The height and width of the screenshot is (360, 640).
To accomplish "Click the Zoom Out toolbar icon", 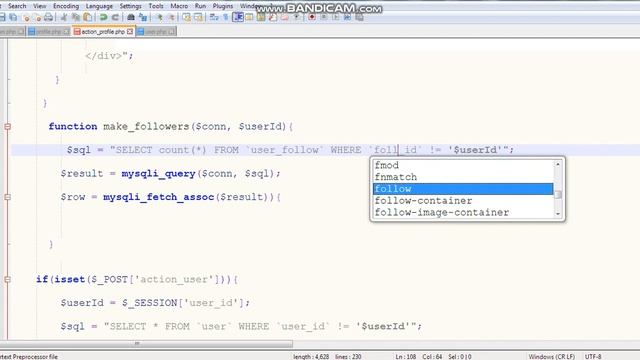I will click(172, 17).
